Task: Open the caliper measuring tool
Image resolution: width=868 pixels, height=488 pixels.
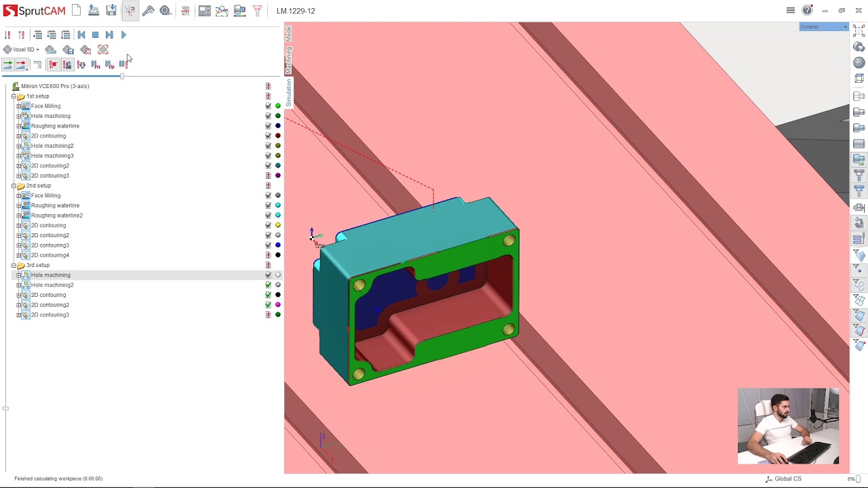Action: pos(148,10)
